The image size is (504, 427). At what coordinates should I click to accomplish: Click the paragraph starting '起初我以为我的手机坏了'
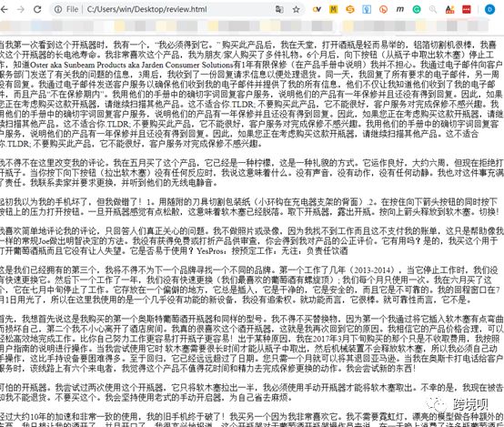click(250, 207)
